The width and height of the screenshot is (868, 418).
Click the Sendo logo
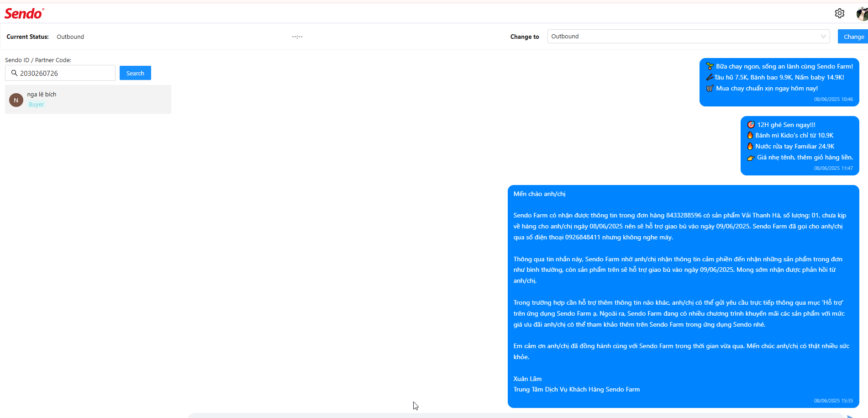[24, 14]
